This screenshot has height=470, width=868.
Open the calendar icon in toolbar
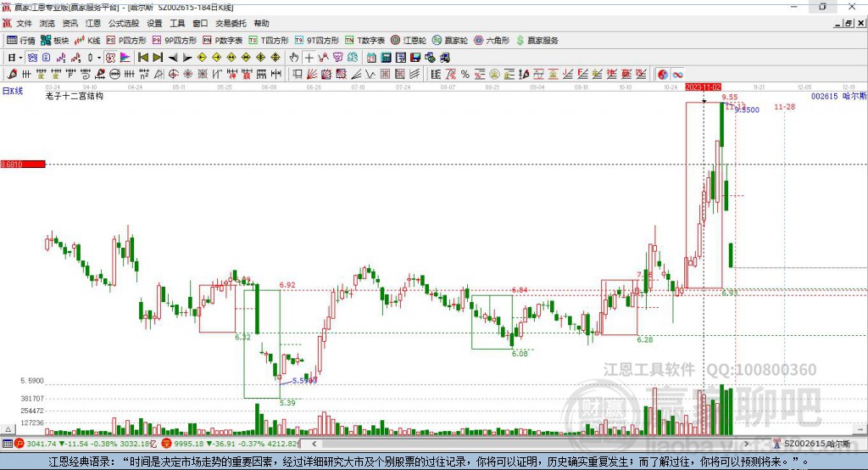[x=371, y=58]
